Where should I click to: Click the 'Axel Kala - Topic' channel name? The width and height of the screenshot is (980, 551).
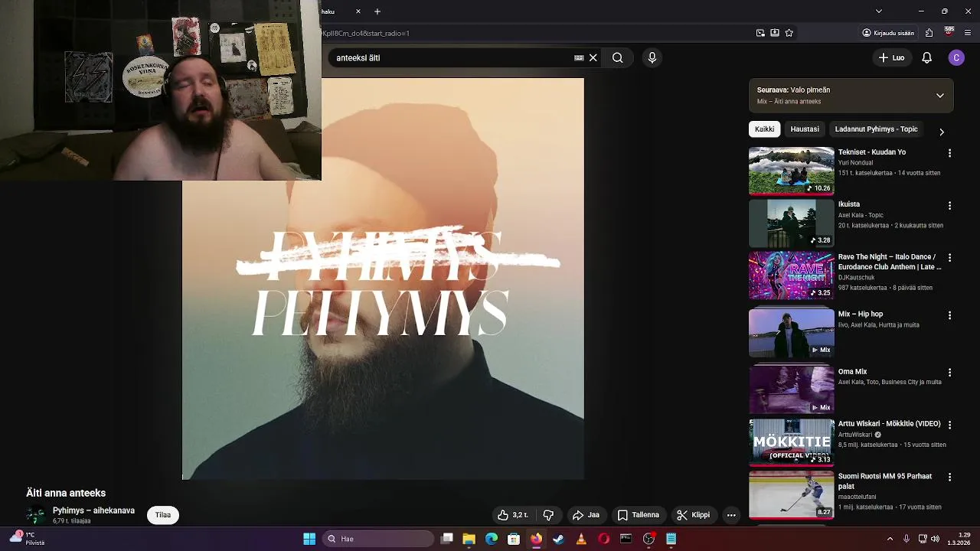(x=861, y=215)
